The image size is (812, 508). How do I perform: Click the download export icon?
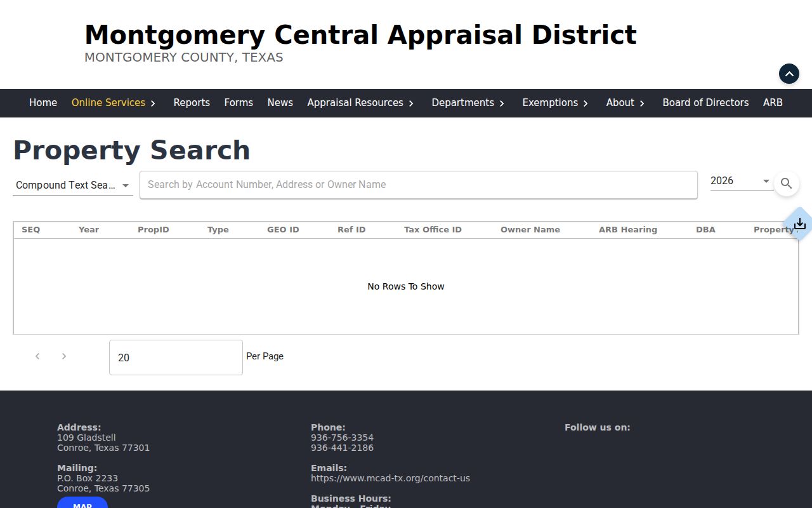(800, 224)
